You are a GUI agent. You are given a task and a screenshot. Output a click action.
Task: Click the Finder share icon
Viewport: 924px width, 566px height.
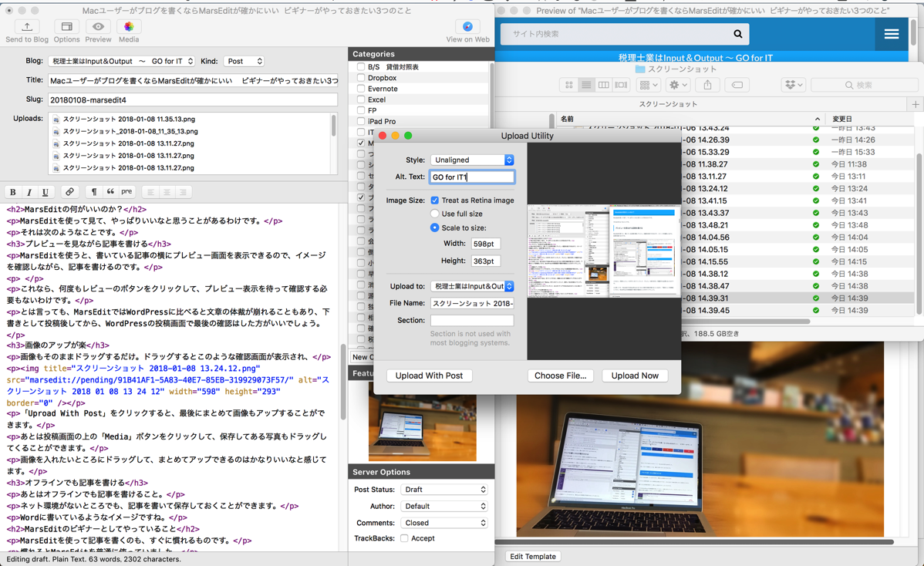[708, 86]
